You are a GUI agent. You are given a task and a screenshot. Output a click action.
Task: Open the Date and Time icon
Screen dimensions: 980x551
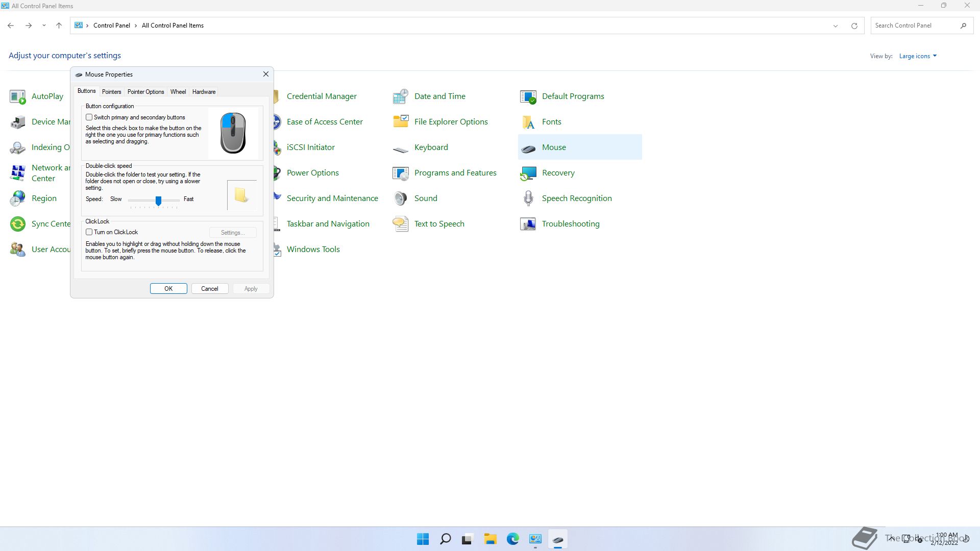pyautogui.click(x=401, y=96)
